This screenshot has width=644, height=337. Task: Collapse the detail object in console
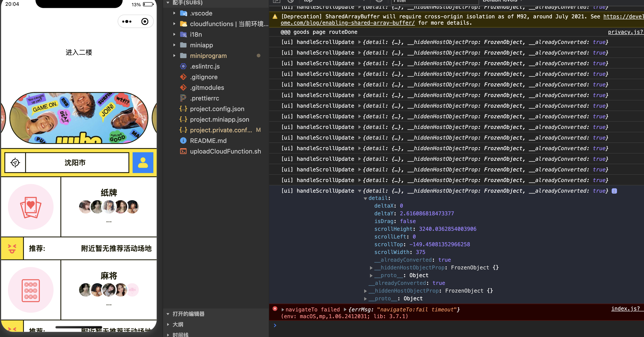click(365, 198)
